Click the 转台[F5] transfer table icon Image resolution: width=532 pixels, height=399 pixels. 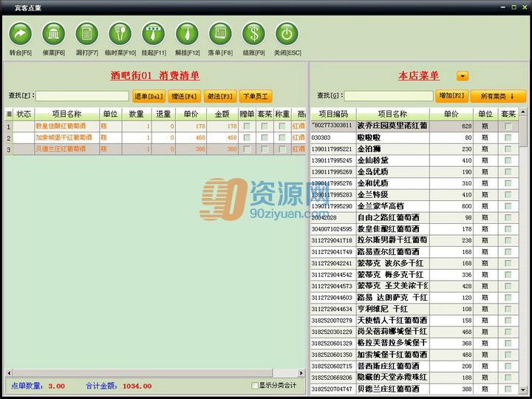click(x=21, y=33)
